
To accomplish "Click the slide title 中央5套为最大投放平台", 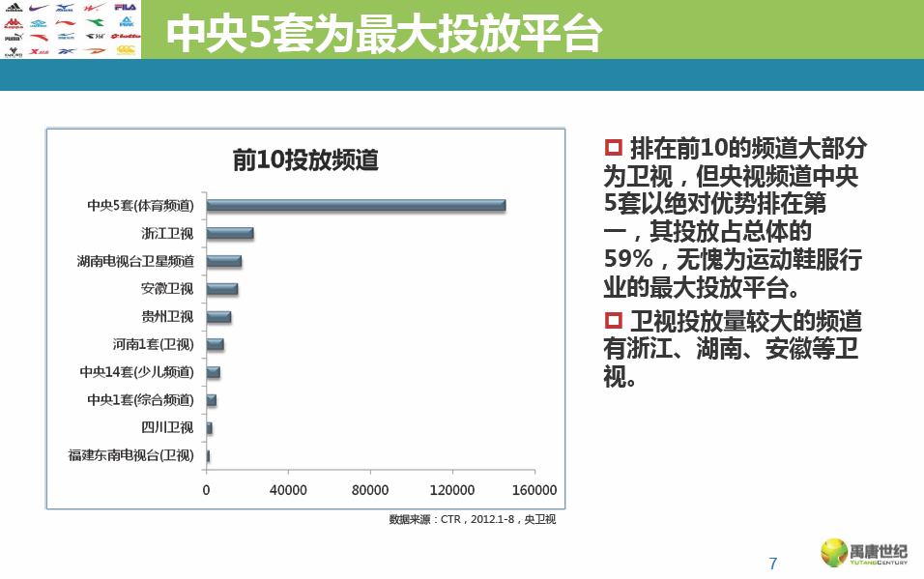I will tap(384, 34).
